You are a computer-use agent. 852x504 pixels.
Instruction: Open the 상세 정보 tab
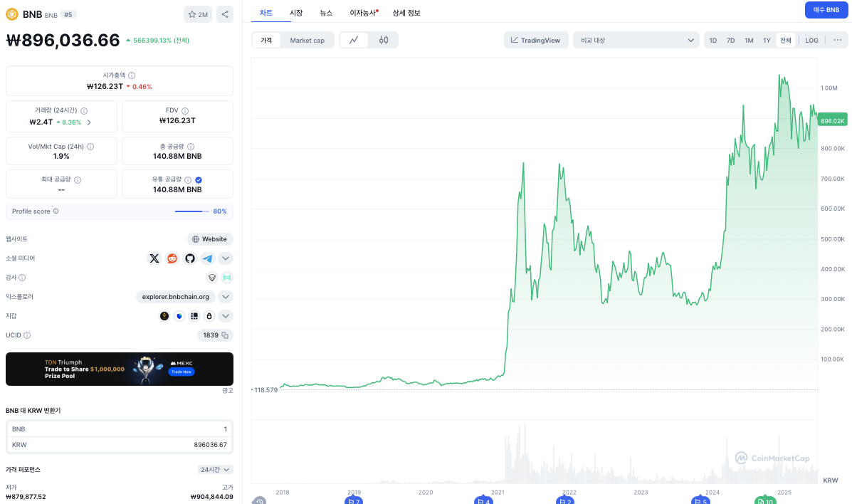point(406,13)
